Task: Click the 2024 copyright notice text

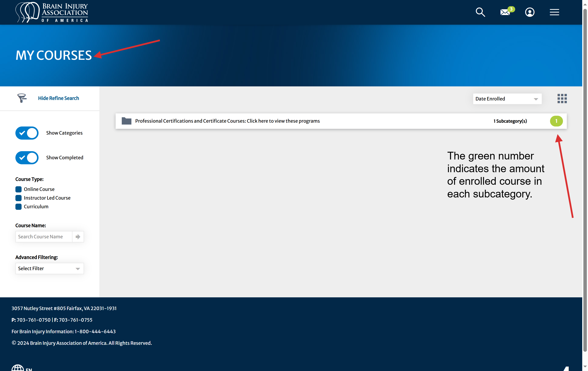Action: (x=81, y=343)
